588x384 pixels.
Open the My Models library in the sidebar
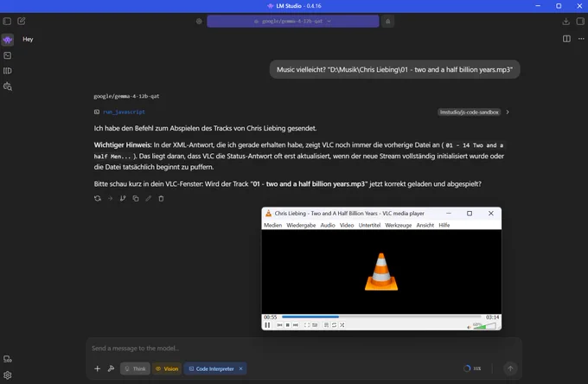pyautogui.click(x=8, y=71)
